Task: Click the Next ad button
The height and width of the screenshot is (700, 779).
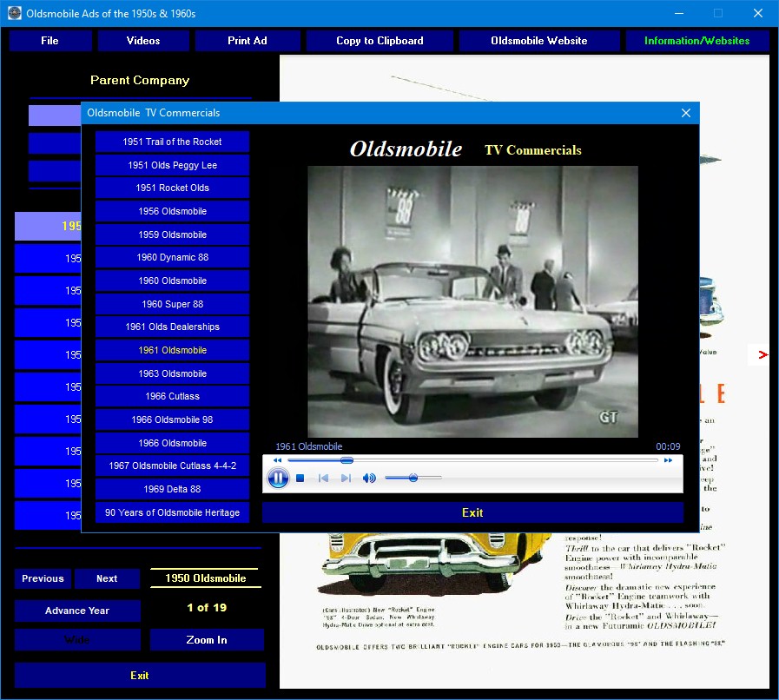Action: pyautogui.click(x=107, y=578)
